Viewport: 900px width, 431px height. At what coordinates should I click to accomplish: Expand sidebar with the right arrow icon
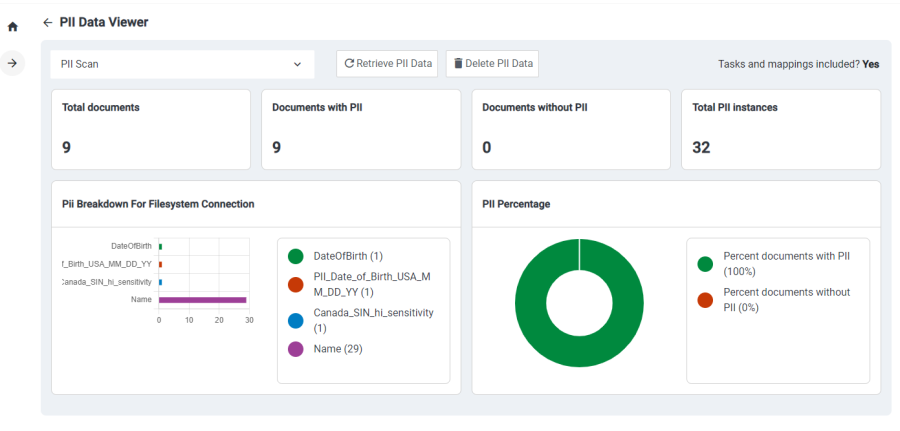coord(12,63)
